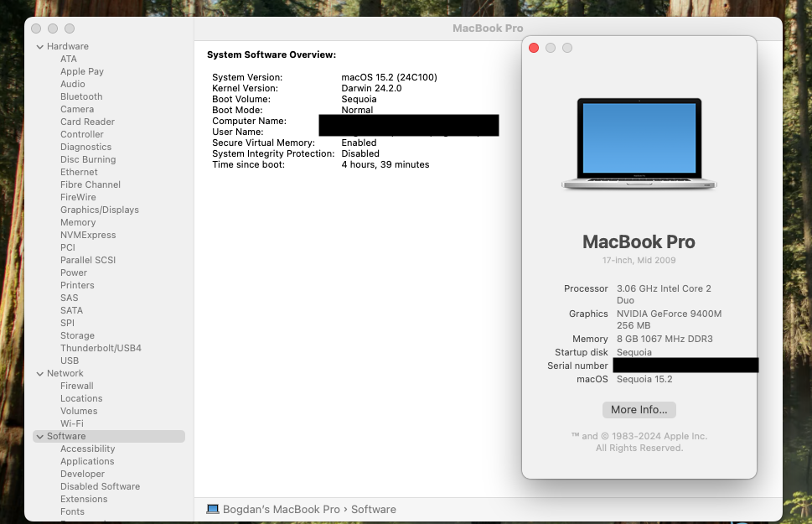Image resolution: width=812 pixels, height=524 pixels.
Task: Click the MacBook Pro laptop image
Action: (639, 143)
